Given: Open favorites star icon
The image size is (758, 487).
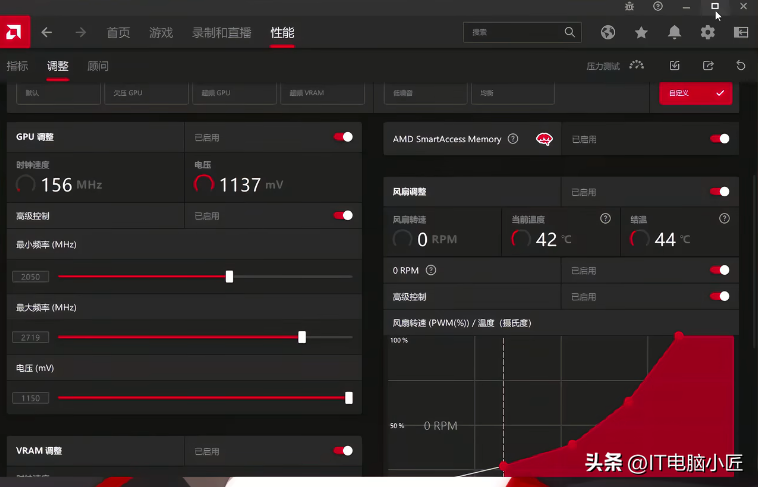Looking at the screenshot, I should [x=641, y=32].
